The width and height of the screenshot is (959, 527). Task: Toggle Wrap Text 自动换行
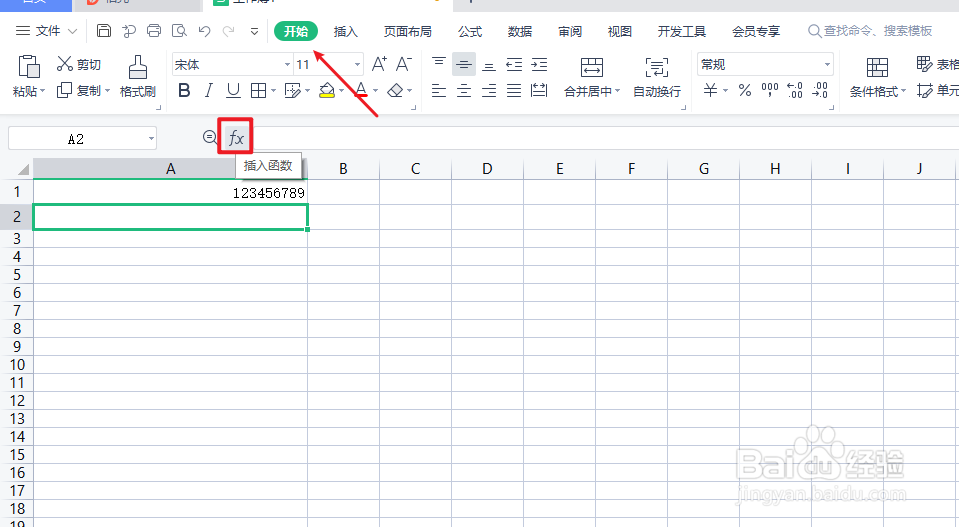657,76
